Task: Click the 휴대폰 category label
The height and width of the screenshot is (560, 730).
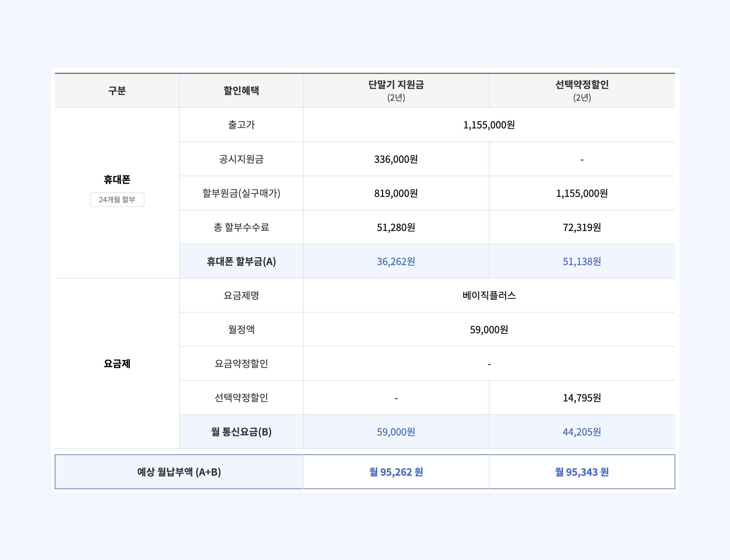Action: pyautogui.click(x=117, y=180)
